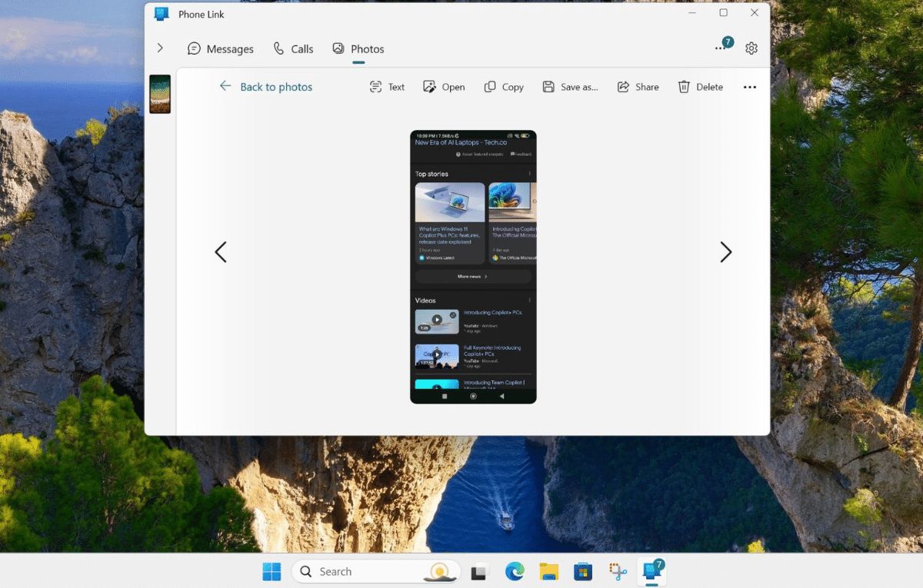Expand the more options ellipsis in photo toolbar

tap(750, 87)
